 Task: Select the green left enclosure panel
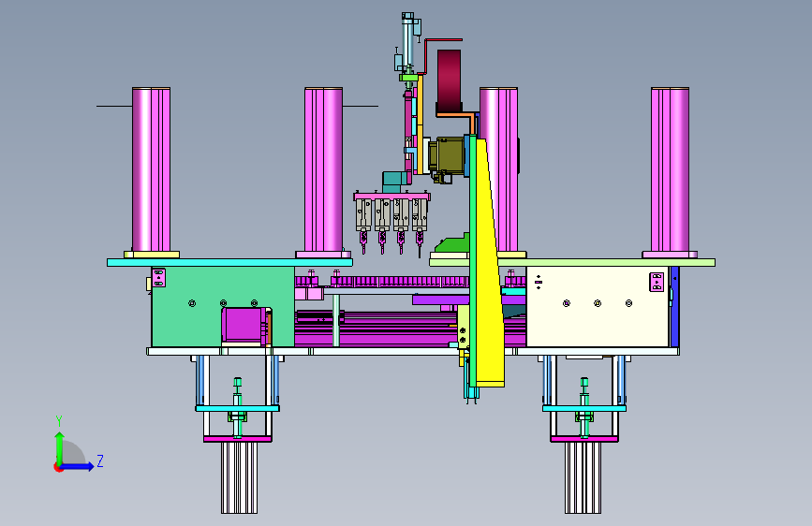click(x=223, y=306)
